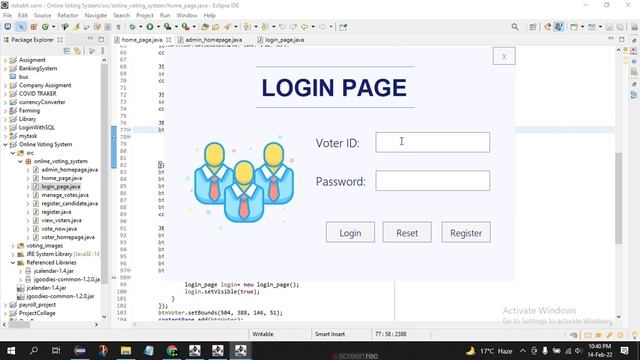Expand the payroll_project project

coord(5,305)
